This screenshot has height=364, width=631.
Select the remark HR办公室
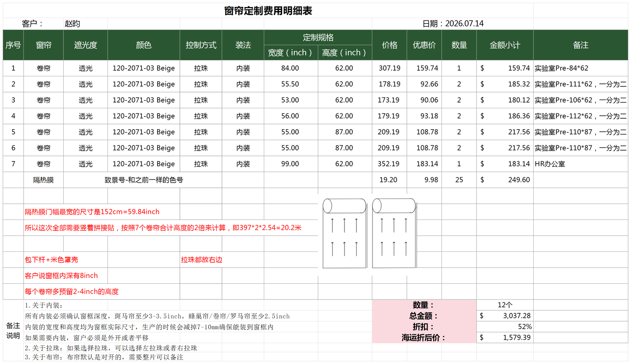click(x=550, y=164)
